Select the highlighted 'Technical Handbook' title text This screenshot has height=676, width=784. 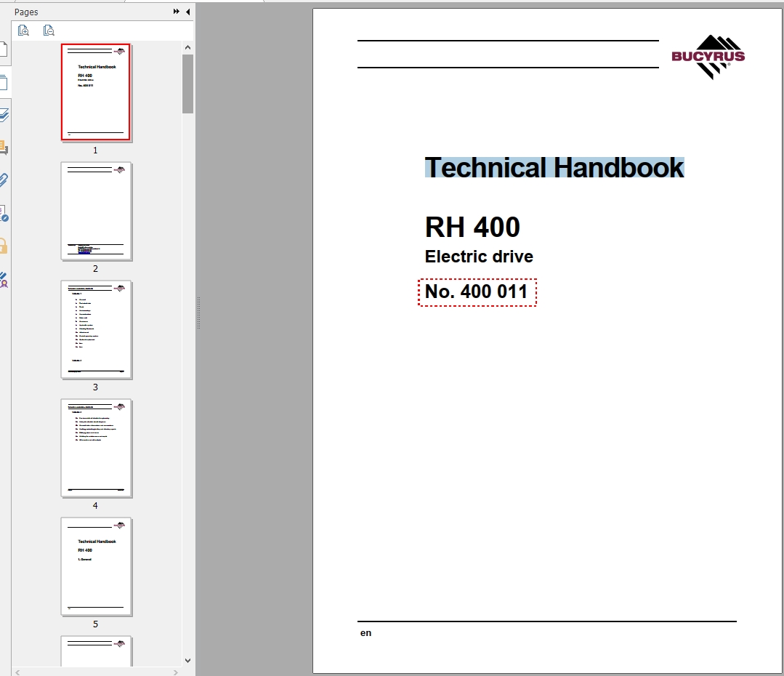point(554,167)
